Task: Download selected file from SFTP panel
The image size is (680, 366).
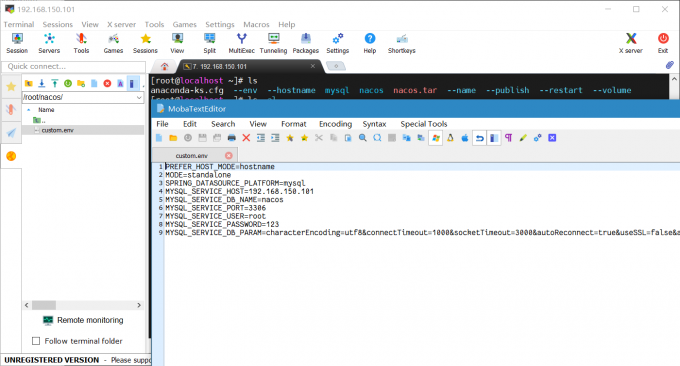Action: pyautogui.click(x=42, y=83)
